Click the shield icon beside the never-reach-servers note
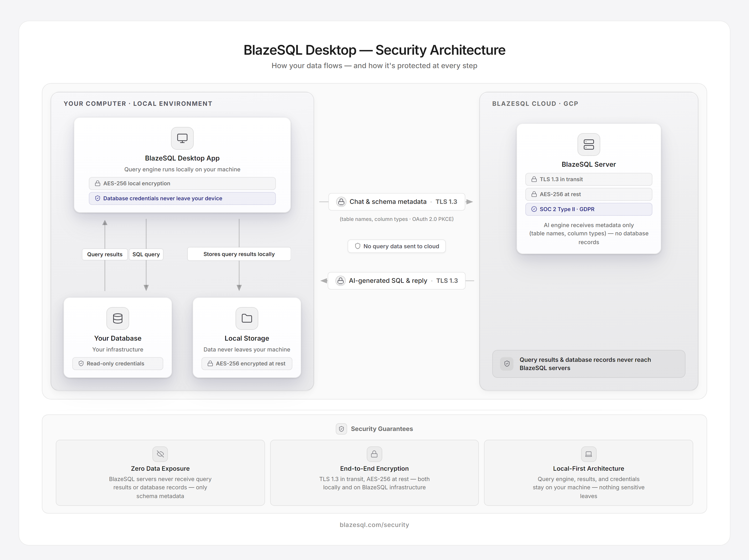The width and height of the screenshot is (749, 560). coord(506,364)
